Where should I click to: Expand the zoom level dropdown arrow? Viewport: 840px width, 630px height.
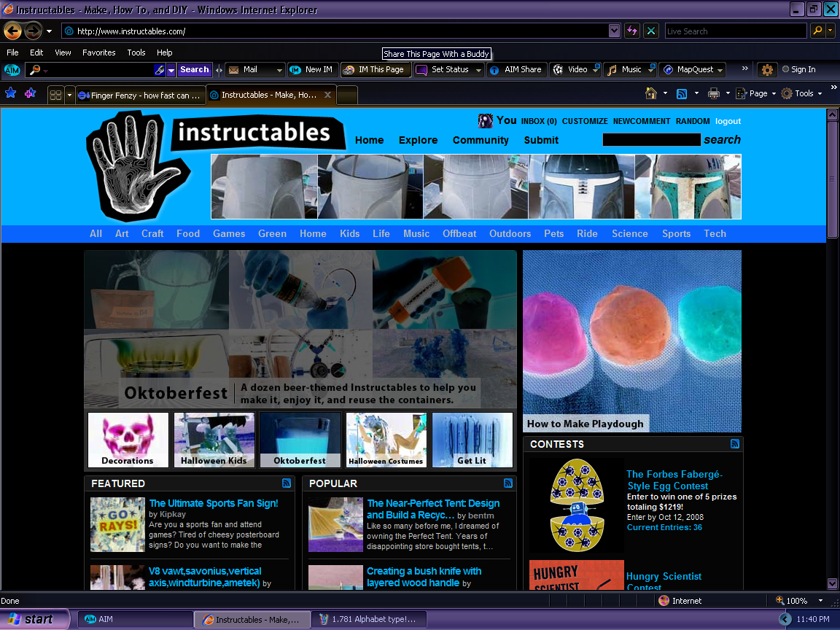(820, 601)
